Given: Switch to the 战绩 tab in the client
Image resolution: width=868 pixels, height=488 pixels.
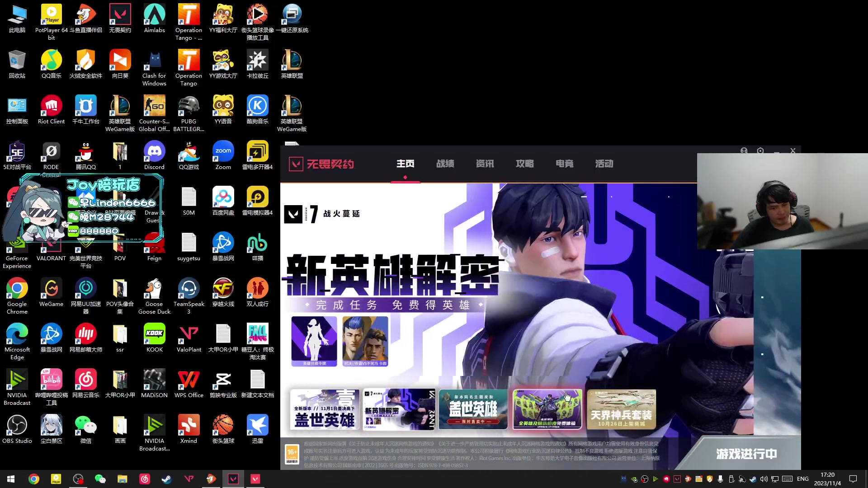Looking at the screenshot, I should 445,164.
